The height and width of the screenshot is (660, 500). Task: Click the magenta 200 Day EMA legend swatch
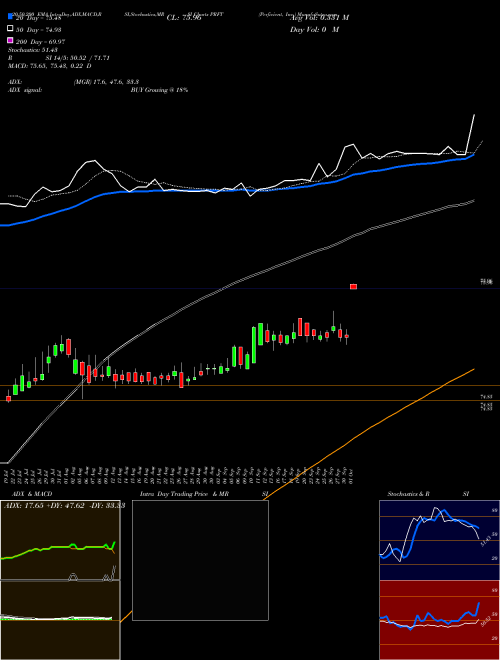(10, 40)
